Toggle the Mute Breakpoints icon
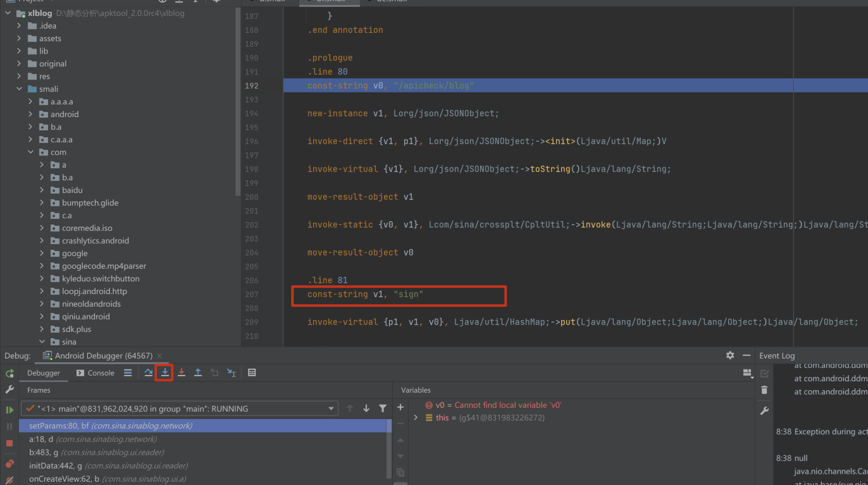This screenshot has width=868, height=485. point(9,480)
